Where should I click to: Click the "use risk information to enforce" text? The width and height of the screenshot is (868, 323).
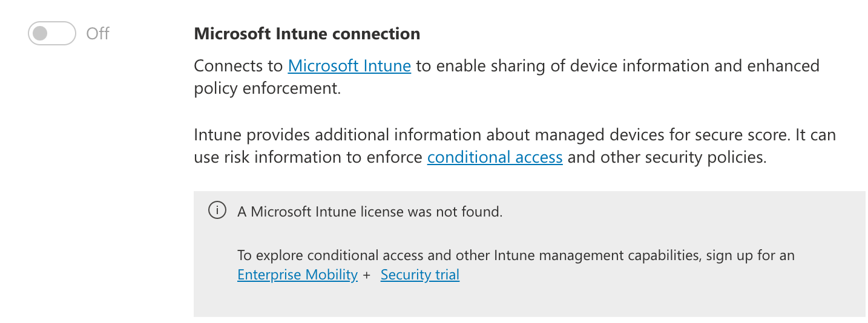(x=308, y=157)
